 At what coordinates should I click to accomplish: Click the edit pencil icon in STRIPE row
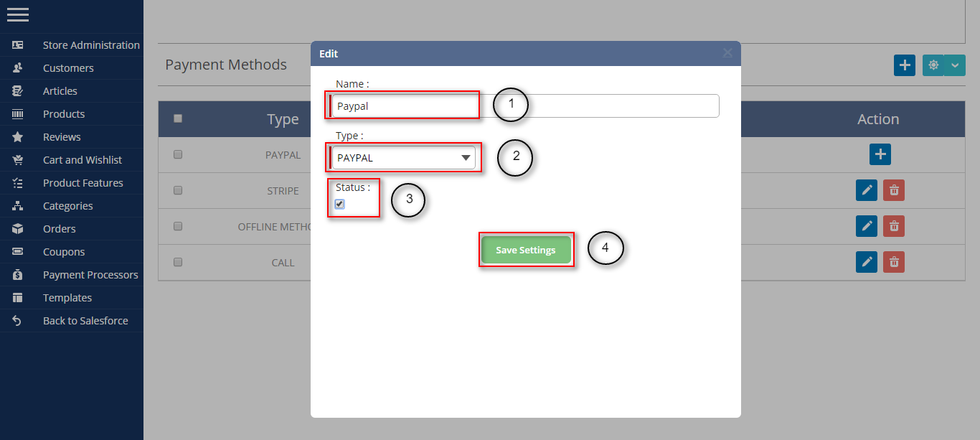[867, 190]
